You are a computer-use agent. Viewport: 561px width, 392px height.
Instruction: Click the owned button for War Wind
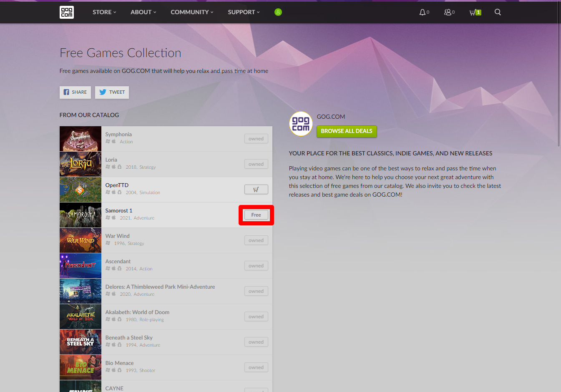point(256,240)
